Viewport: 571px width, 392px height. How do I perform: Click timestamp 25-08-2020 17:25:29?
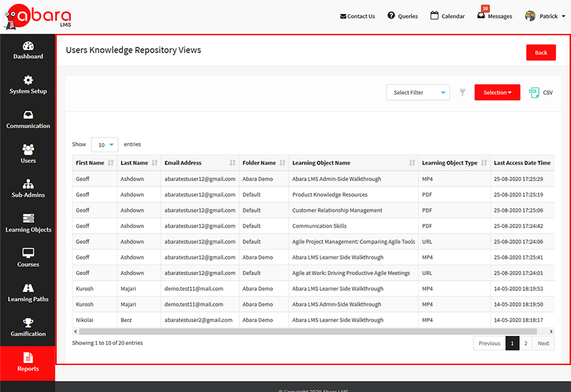coord(518,179)
